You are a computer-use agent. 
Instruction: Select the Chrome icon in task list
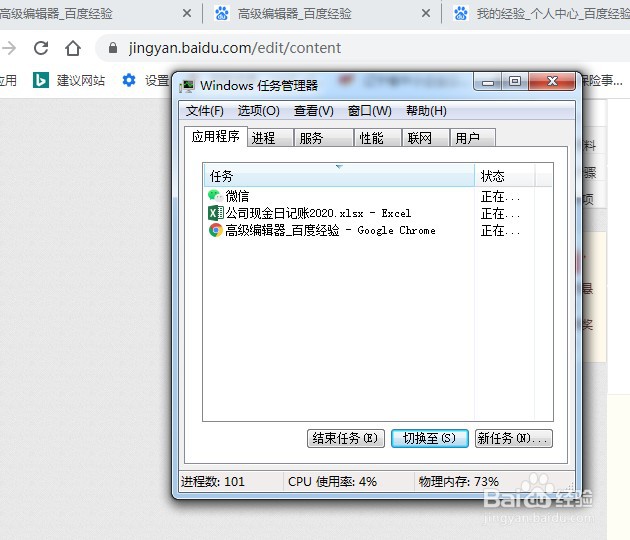(x=216, y=230)
